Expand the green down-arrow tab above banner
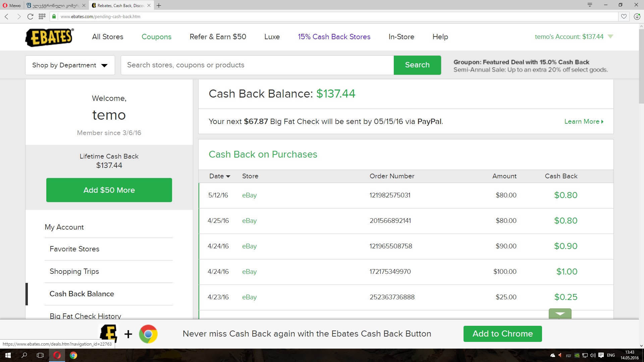The height and width of the screenshot is (362, 644). click(560, 314)
